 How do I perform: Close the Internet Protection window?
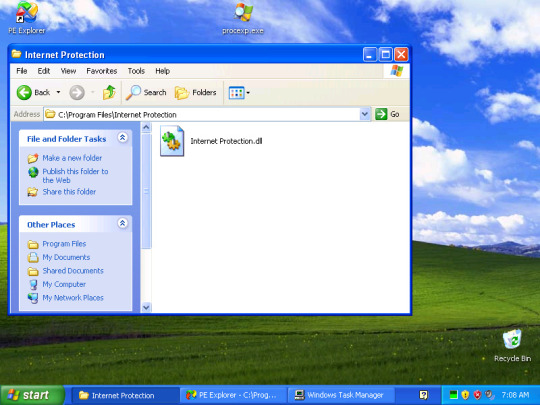(401, 54)
